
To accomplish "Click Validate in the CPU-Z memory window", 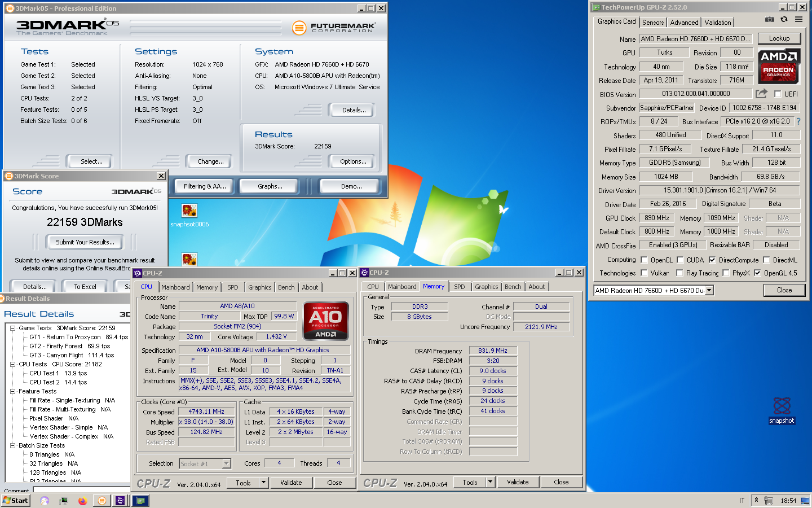I will pyautogui.click(x=518, y=482).
